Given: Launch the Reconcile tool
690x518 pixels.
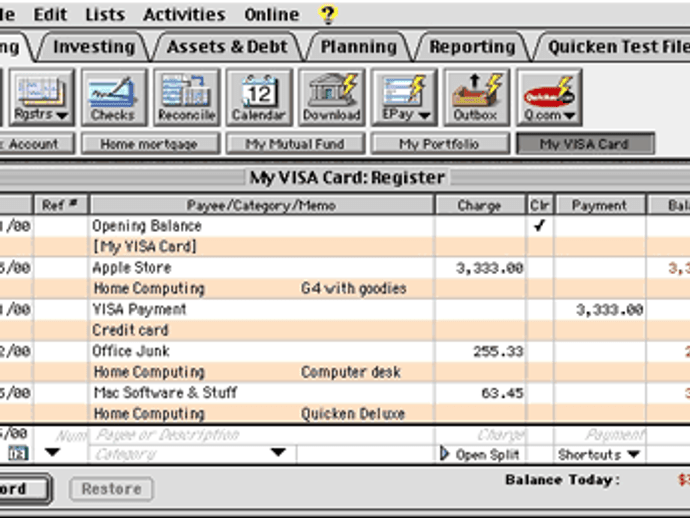Looking at the screenshot, I should (186, 97).
